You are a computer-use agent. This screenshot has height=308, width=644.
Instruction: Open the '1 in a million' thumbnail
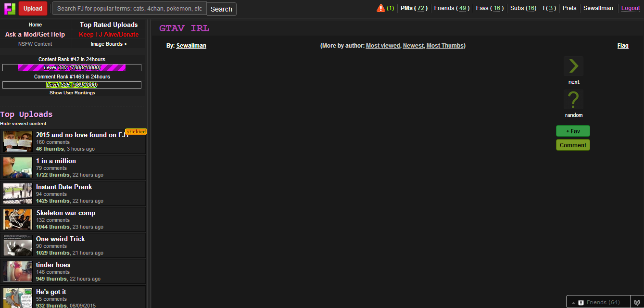pyautogui.click(x=18, y=167)
